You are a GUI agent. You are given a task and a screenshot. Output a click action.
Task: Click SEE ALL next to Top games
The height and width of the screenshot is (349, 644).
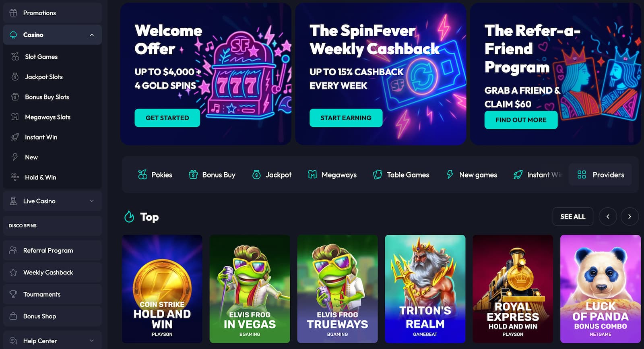pyautogui.click(x=573, y=217)
